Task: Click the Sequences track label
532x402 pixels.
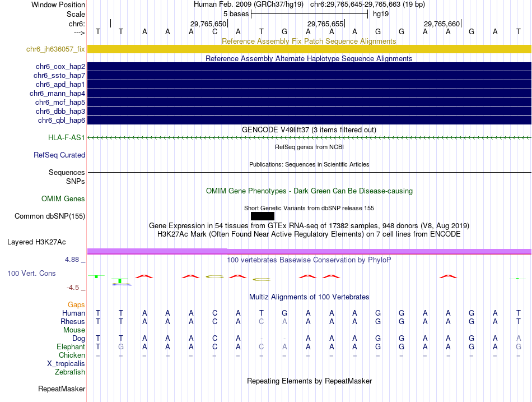Action: click(x=67, y=172)
